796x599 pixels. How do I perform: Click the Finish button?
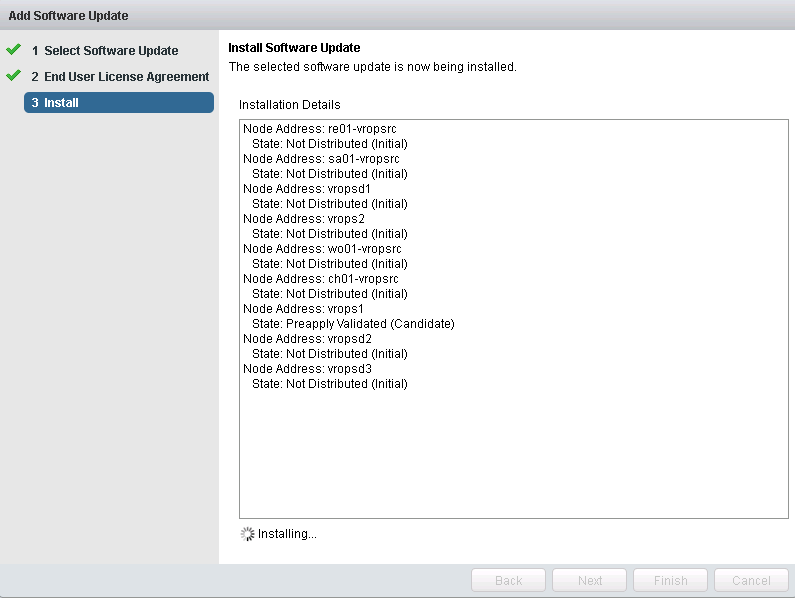tap(670, 580)
